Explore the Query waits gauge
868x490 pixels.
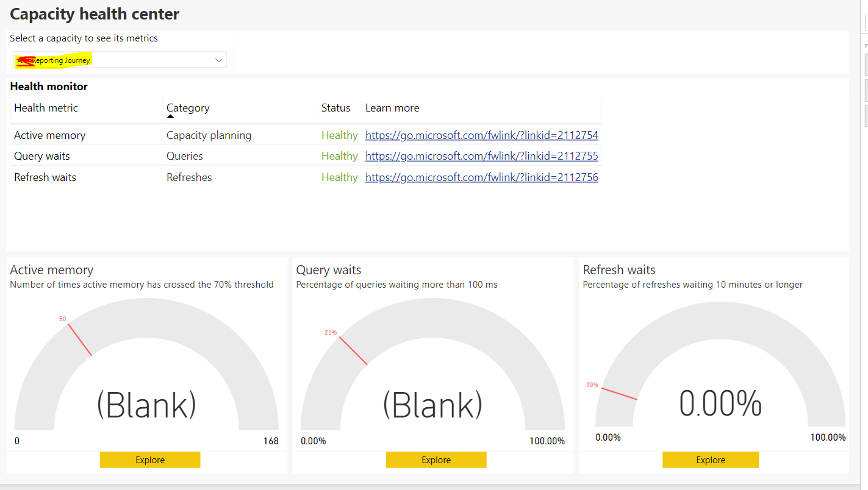[436, 460]
